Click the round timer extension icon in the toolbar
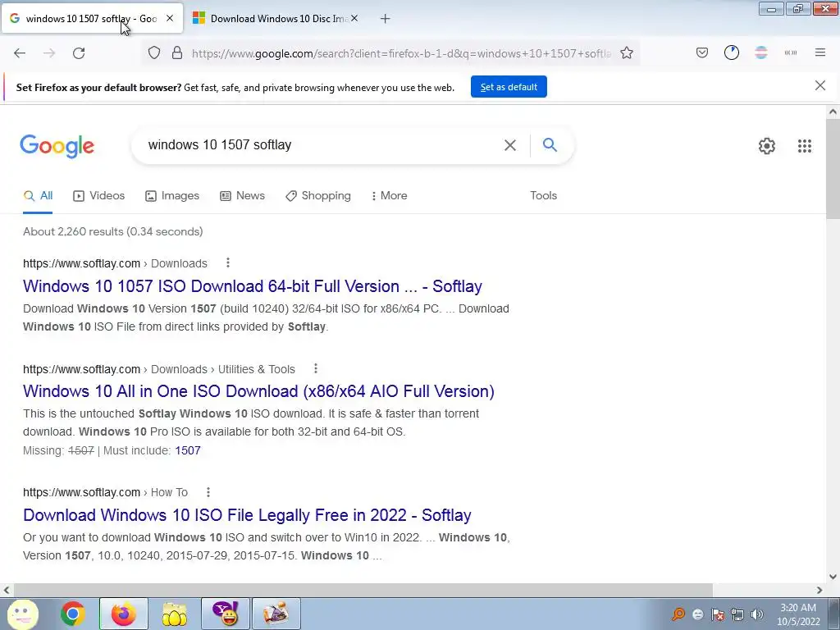This screenshot has height=630, width=840. click(732, 52)
